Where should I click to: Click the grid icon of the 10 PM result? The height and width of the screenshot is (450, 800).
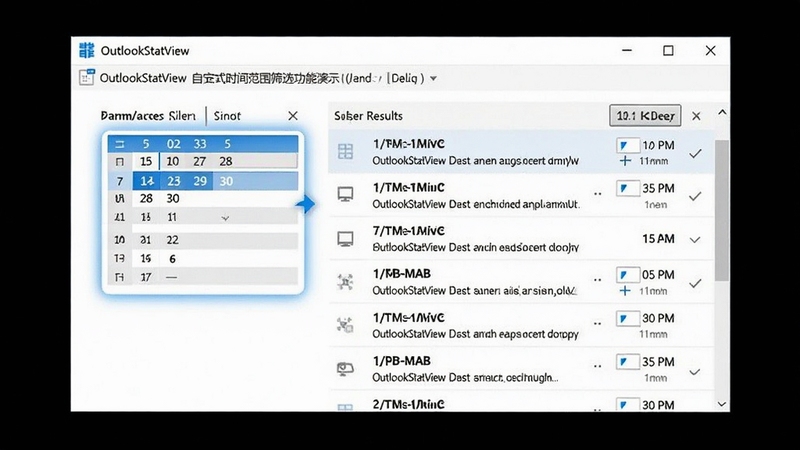345,151
